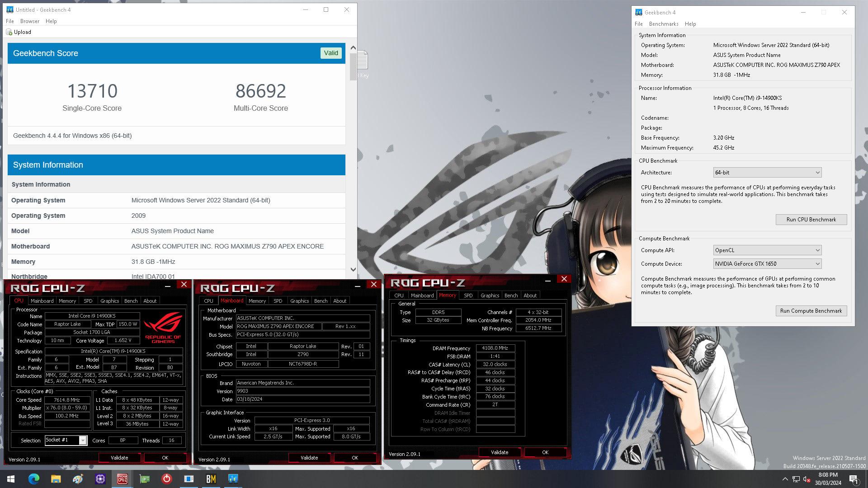This screenshot has width=868, height=488.
Task: Open the Help menu in Untitled Geekbench window
Action: pyautogui.click(x=51, y=21)
